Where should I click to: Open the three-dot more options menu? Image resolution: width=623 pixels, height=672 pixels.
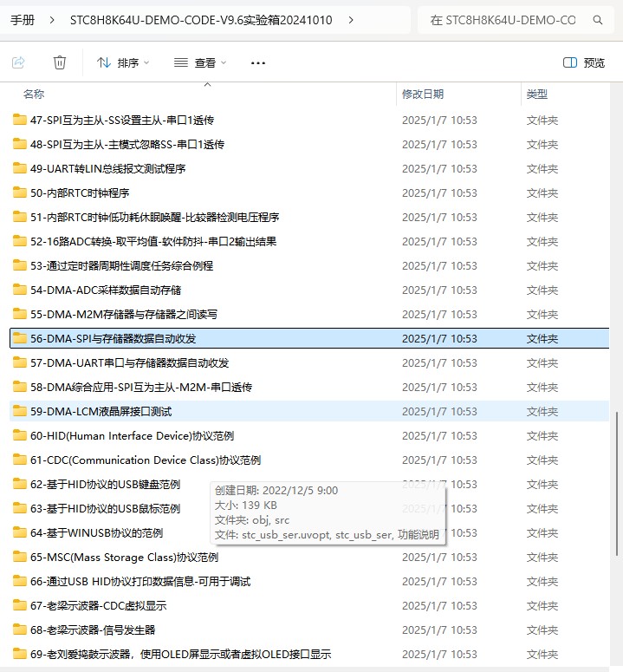click(257, 63)
